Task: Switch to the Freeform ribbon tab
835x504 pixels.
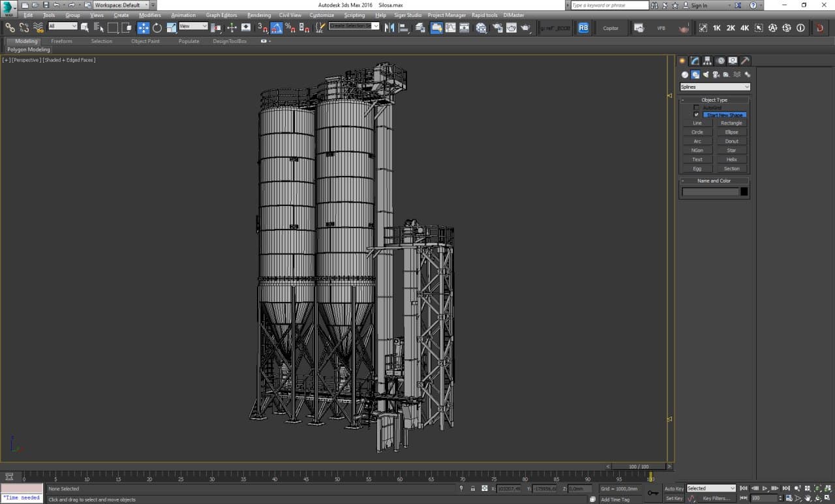Action: point(61,41)
